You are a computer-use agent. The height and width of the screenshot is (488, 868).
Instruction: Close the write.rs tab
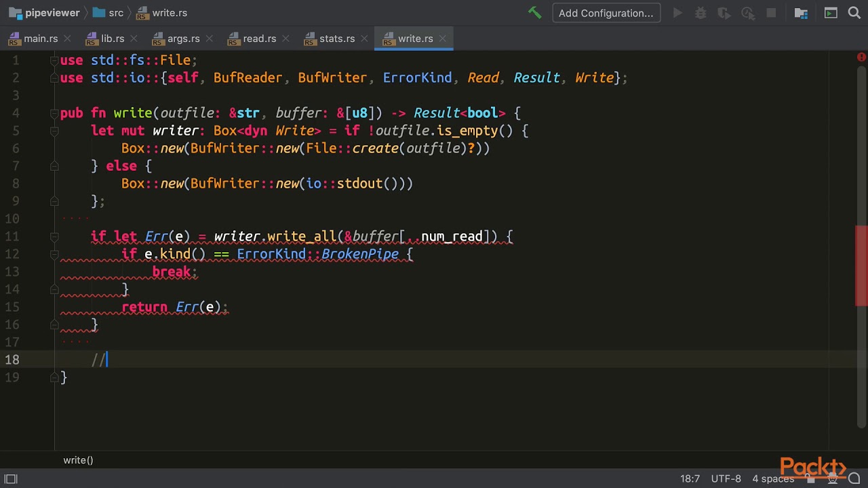click(x=441, y=39)
